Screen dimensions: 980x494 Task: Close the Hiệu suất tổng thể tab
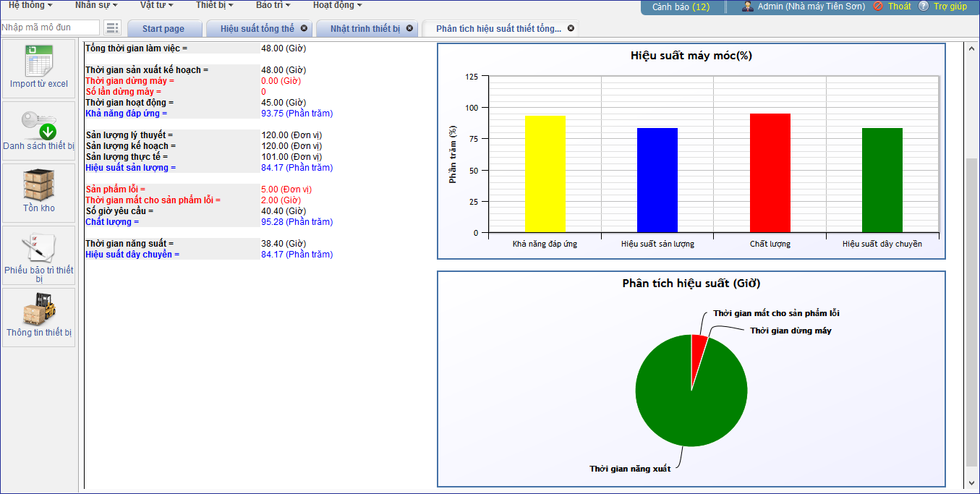pyautogui.click(x=304, y=28)
